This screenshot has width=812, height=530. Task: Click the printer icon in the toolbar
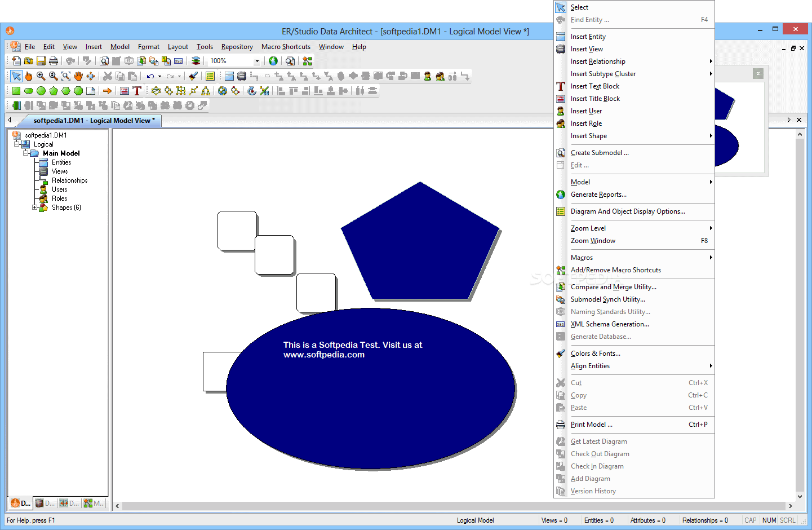(x=54, y=61)
